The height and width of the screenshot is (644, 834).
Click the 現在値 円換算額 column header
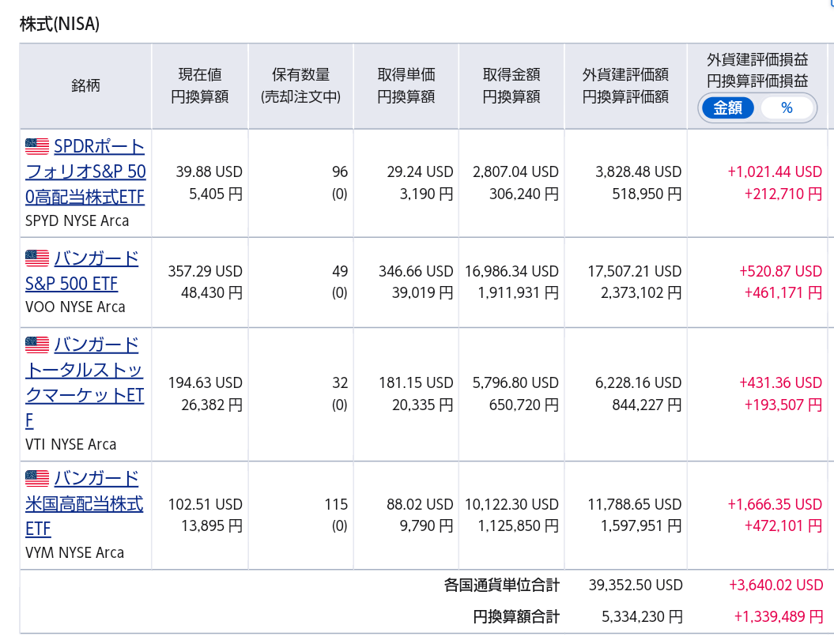pyautogui.click(x=199, y=85)
